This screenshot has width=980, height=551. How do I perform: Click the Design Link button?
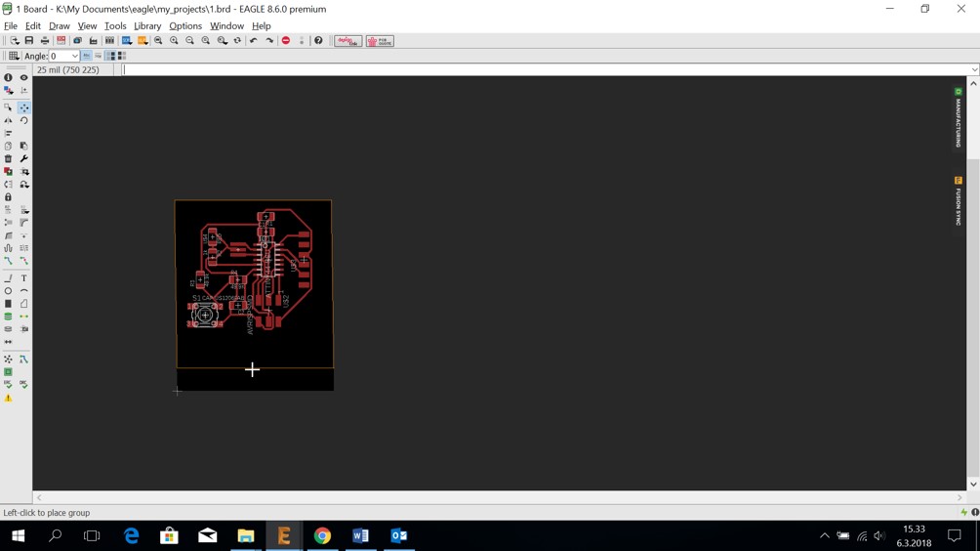(348, 41)
